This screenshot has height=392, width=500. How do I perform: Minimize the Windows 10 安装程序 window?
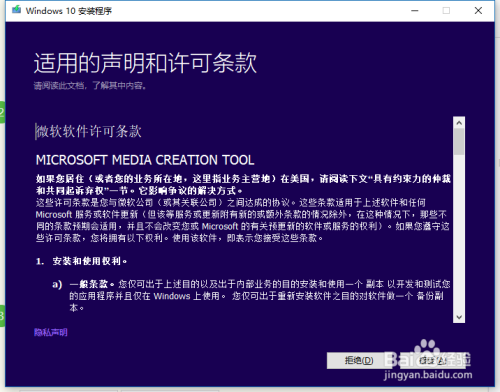coord(414,11)
